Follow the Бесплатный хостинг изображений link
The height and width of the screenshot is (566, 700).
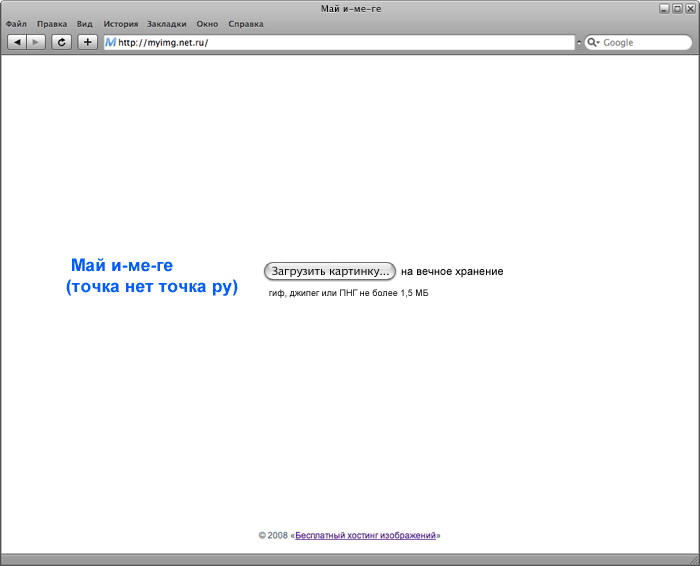point(365,535)
